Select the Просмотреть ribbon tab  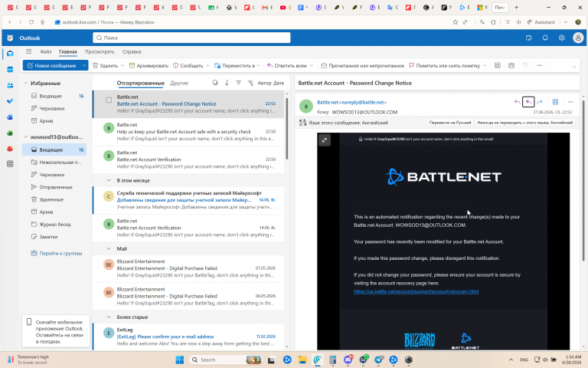pos(100,51)
